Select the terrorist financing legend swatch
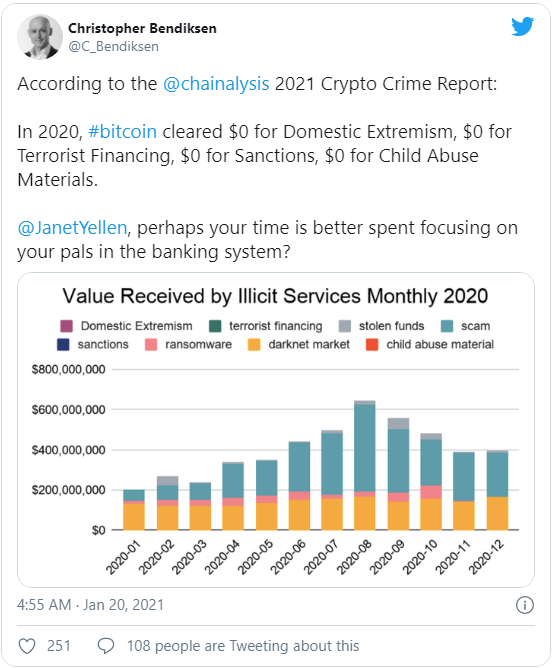555x668 pixels. click(215, 326)
